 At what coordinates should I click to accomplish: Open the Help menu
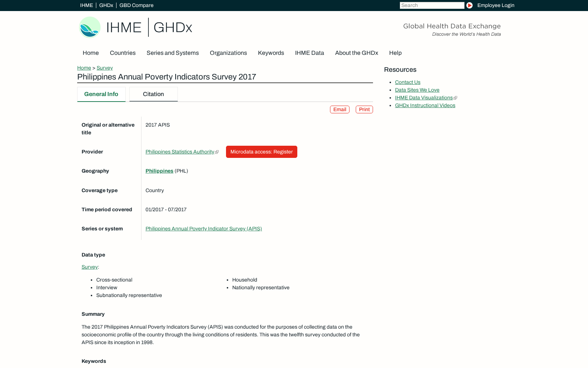pos(395,53)
